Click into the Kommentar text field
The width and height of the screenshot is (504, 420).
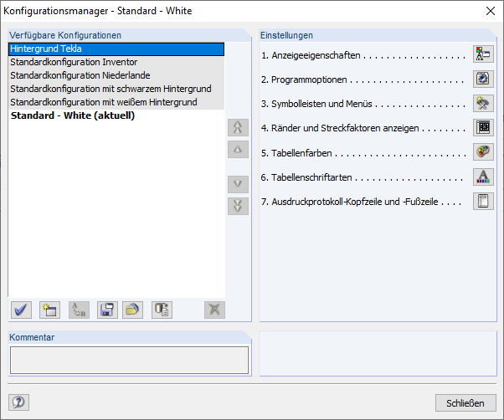(129, 360)
